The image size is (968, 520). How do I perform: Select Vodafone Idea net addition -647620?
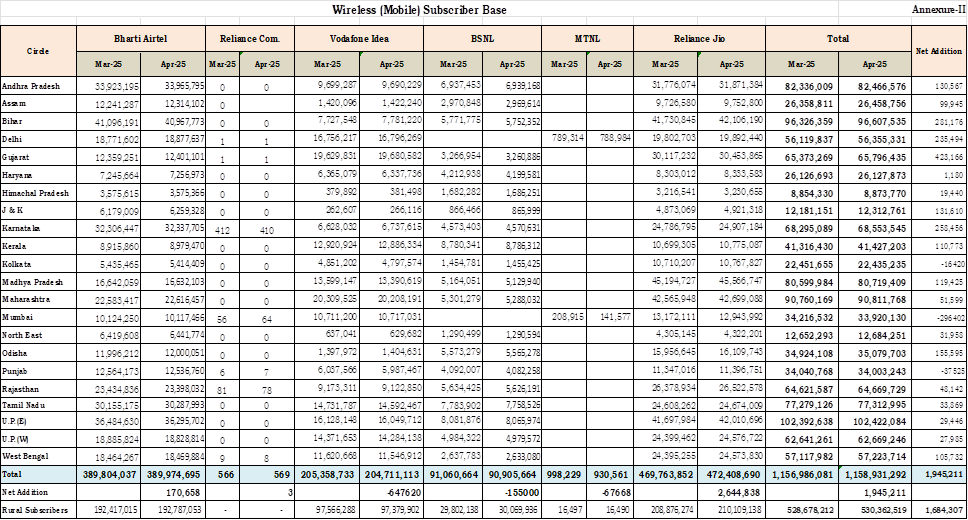point(403,493)
